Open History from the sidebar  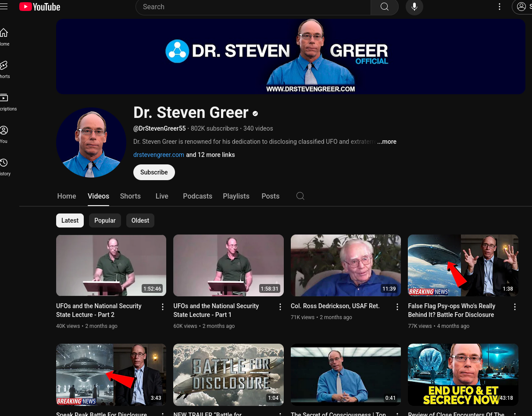coord(4,167)
